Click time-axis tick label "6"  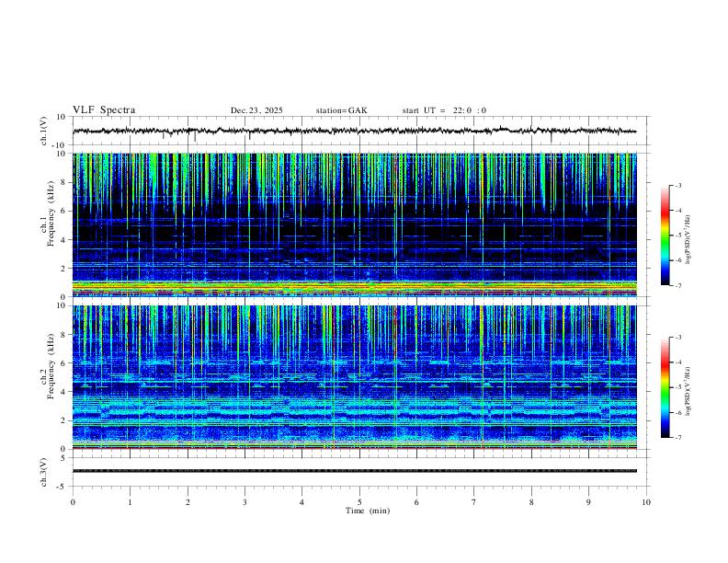[x=416, y=502]
